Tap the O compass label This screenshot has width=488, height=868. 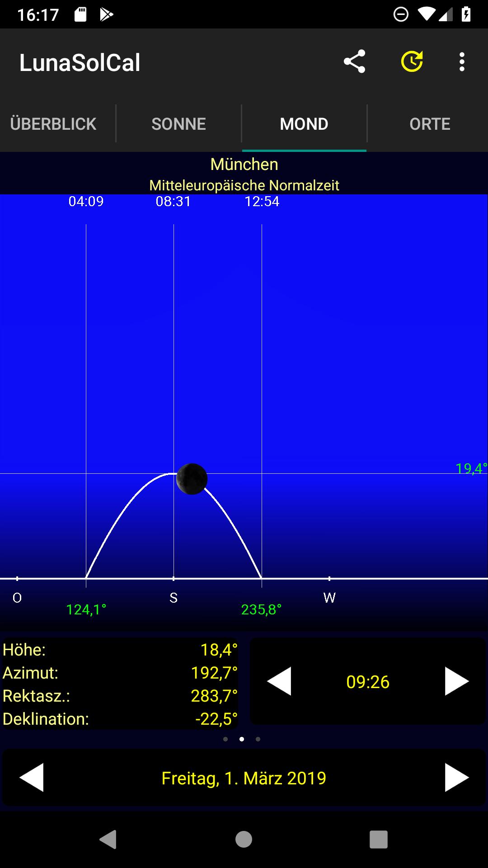[x=17, y=598]
